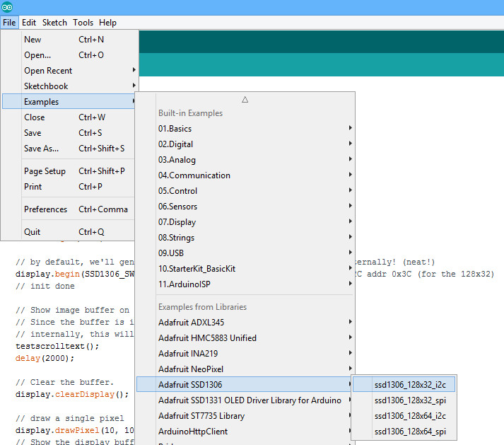Open the ssd1306_128x32_i2c example
This screenshot has height=445, width=504.
[404, 384]
